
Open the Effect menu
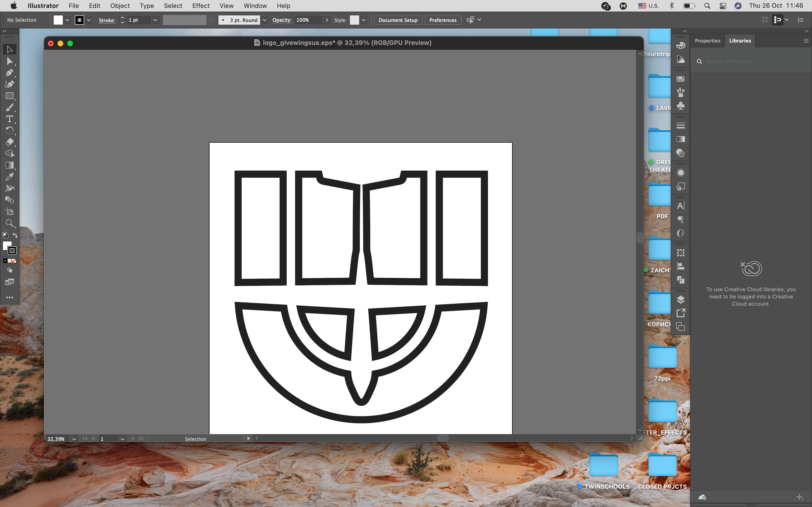[201, 6]
